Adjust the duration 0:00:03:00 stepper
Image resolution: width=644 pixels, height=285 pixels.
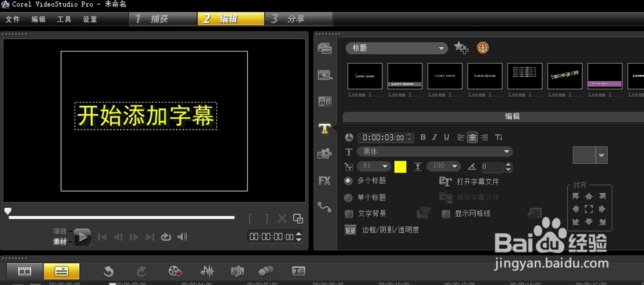coord(410,137)
